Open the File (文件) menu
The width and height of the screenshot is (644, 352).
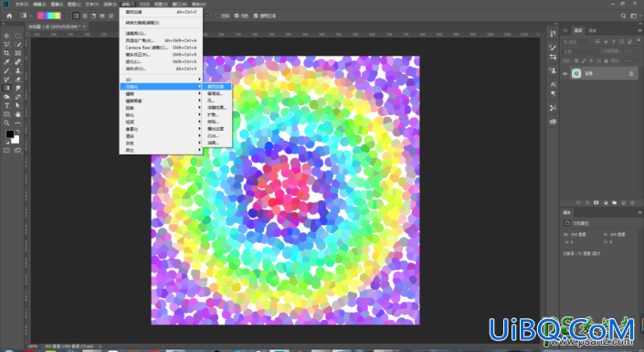coord(21,4)
